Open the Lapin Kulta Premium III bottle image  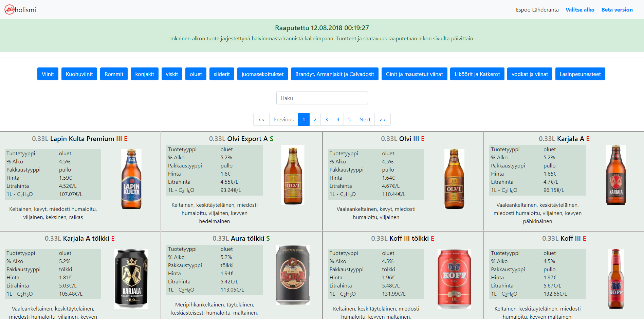[131, 179]
